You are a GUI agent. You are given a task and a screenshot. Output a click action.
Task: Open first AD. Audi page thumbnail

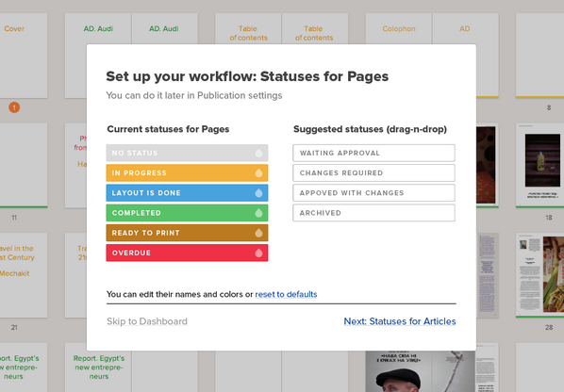[98, 29]
